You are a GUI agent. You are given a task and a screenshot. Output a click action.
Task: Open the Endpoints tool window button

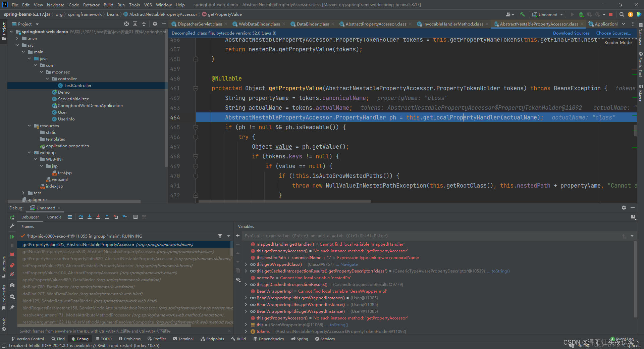pos(212,339)
